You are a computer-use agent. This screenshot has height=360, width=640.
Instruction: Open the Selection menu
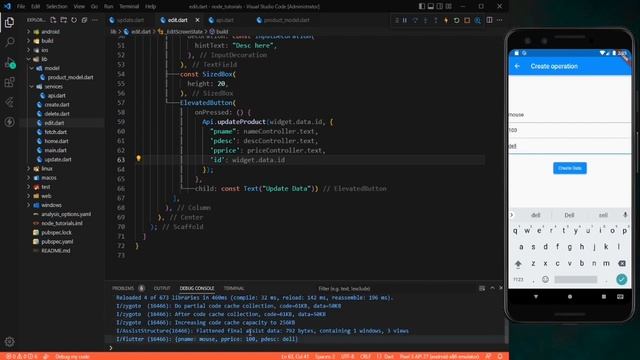57,7
